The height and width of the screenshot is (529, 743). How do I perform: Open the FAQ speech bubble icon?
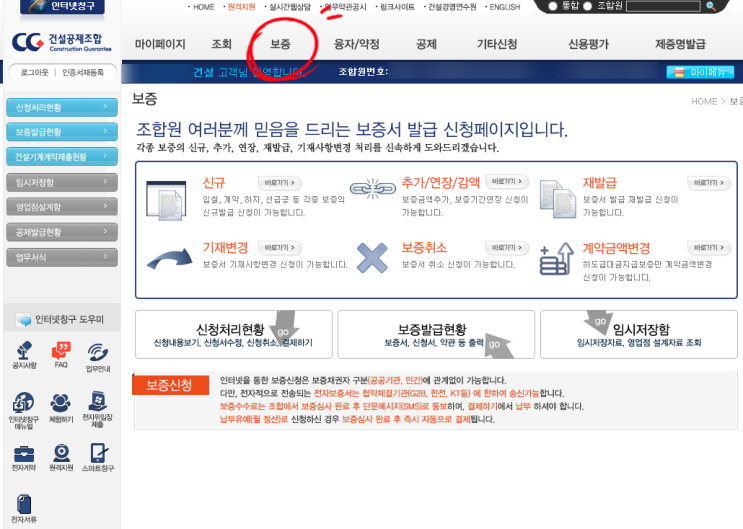pos(61,350)
